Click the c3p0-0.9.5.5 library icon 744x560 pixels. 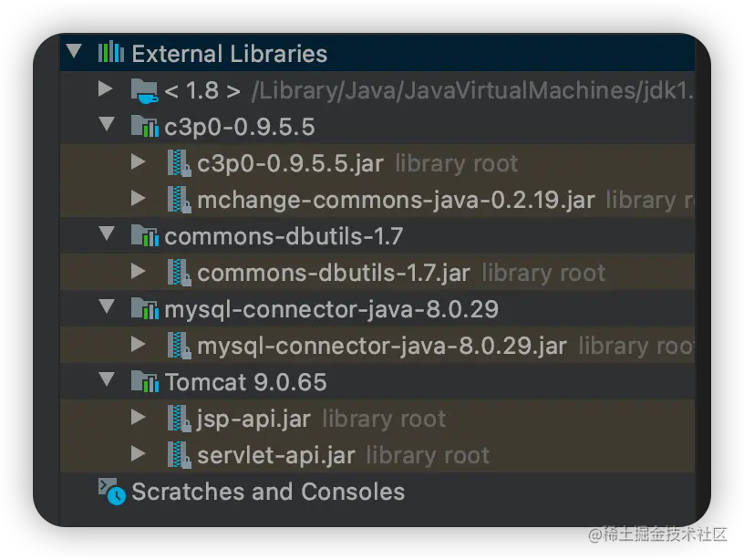point(144,126)
